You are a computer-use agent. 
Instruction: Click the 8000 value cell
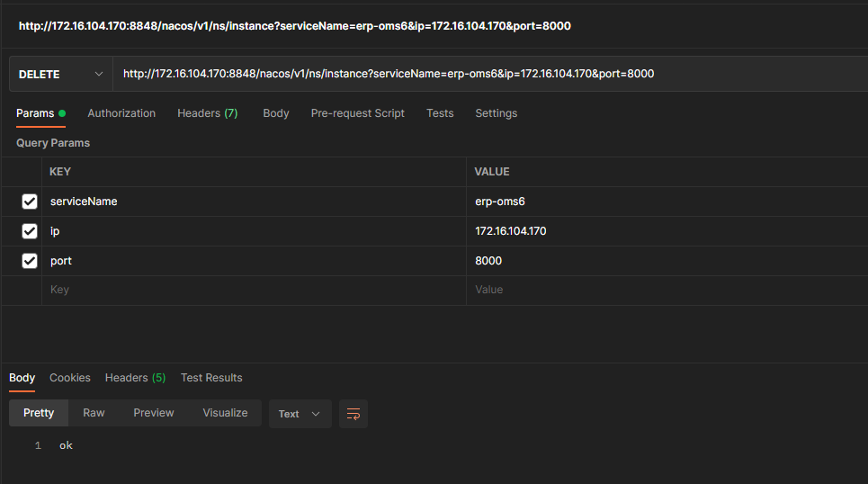[667, 261]
